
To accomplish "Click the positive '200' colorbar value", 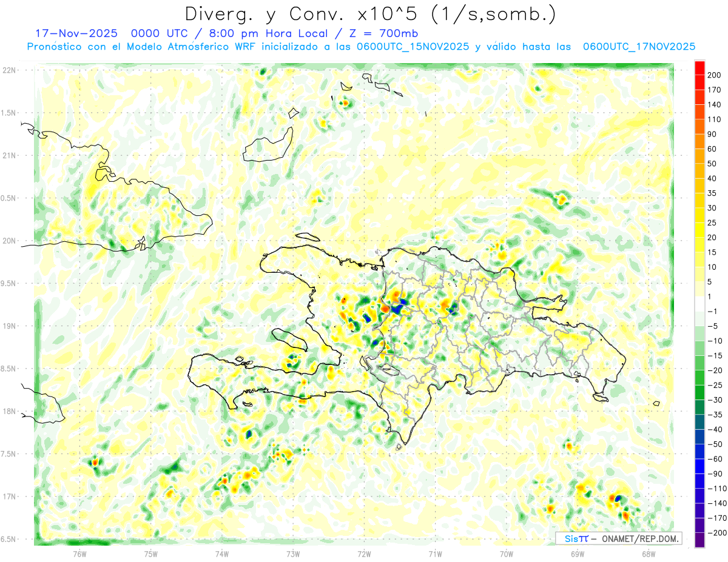I will click(x=715, y=75).
